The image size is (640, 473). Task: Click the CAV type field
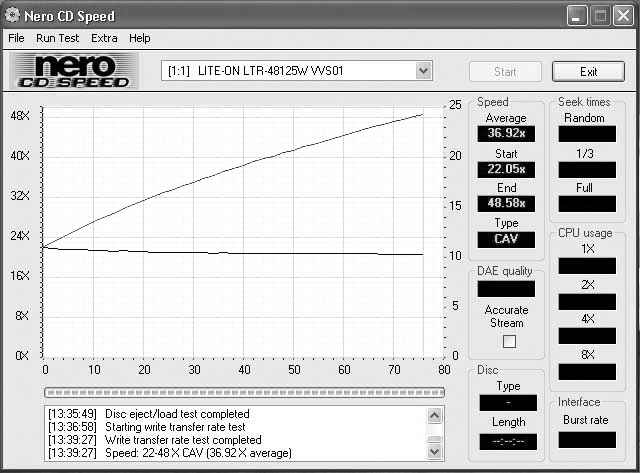coord(506,239)
